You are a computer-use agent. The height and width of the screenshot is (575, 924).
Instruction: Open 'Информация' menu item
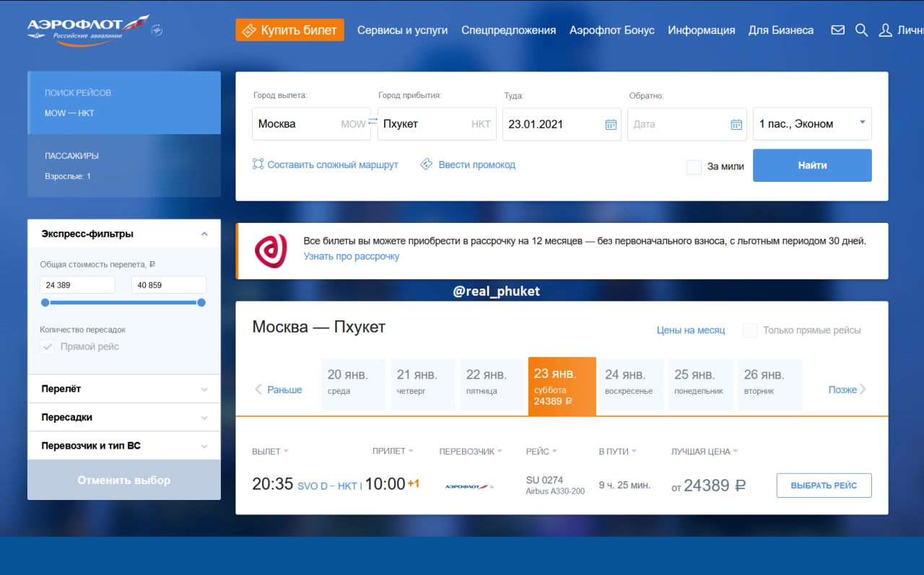[x=702, y=30]
